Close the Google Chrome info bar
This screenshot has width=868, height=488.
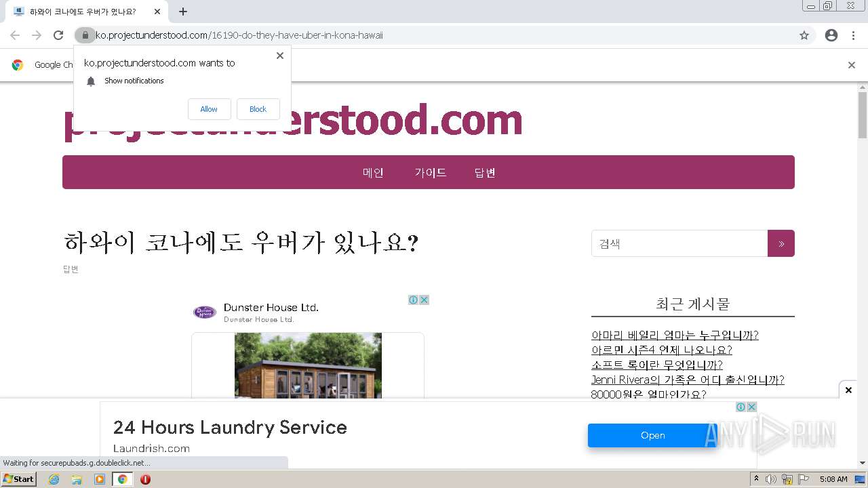[x=852, y=65]
